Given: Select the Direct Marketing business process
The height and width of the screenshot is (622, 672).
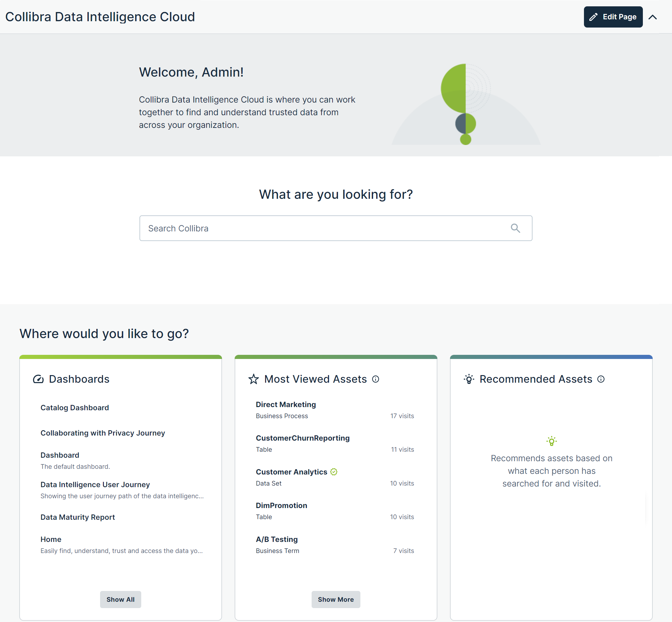Looking at the screenshot, I should pos(286,404).
